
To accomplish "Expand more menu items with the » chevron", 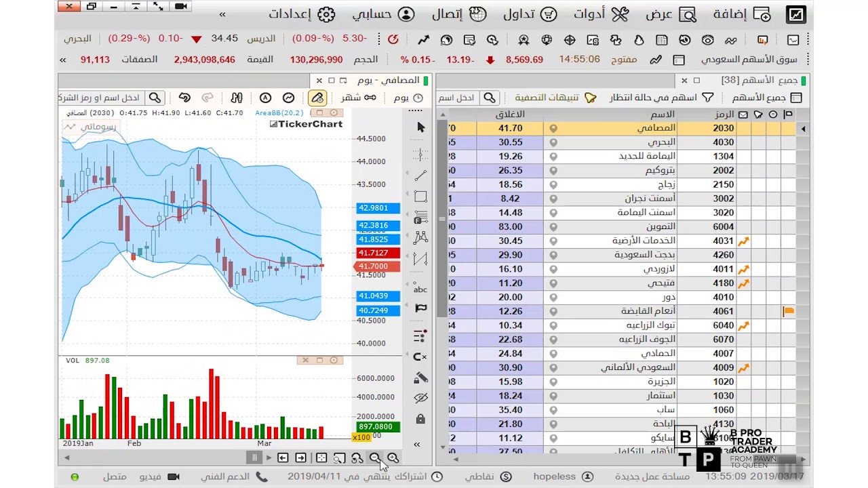I will point(222,14).
